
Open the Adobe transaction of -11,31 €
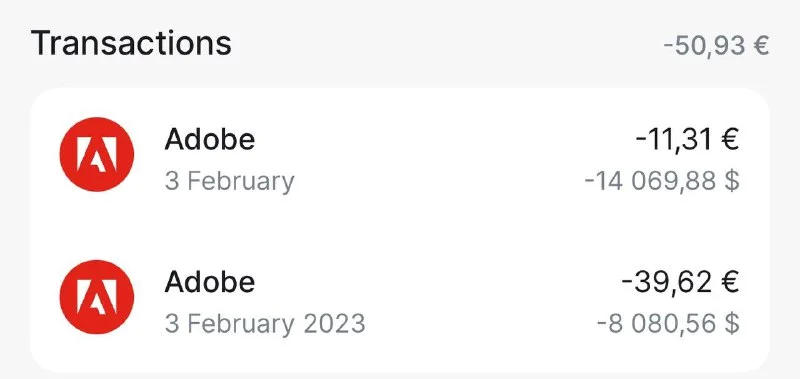point(399,159)
